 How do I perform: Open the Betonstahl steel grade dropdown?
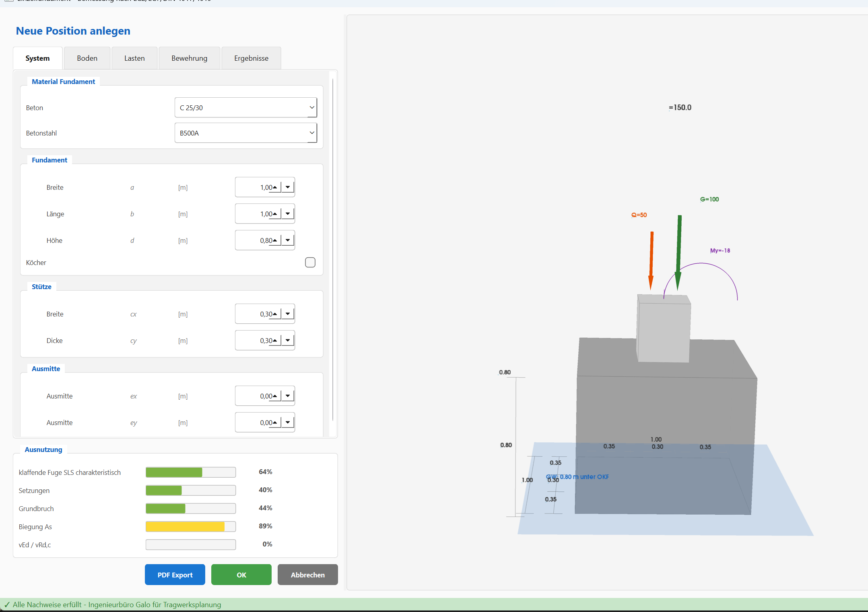(x=246, y=133)
